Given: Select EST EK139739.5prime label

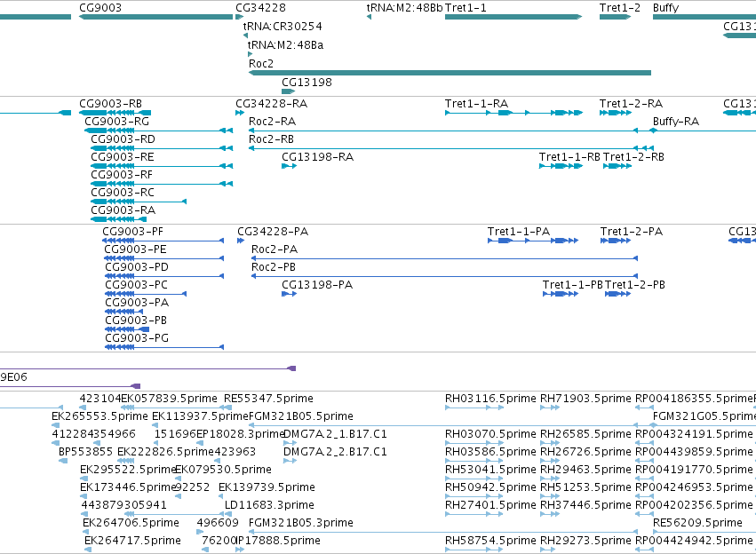Looking at the screenshot, I should coord(267,488).
